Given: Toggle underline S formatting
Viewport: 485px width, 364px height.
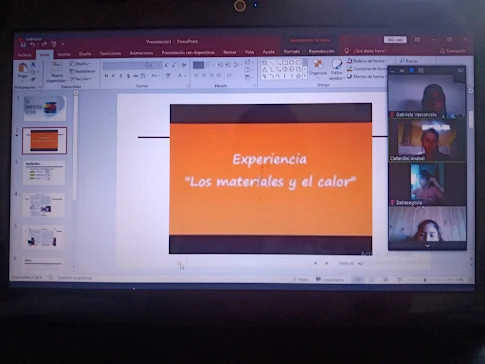Looking at the screenshot, I should [121, 76].
